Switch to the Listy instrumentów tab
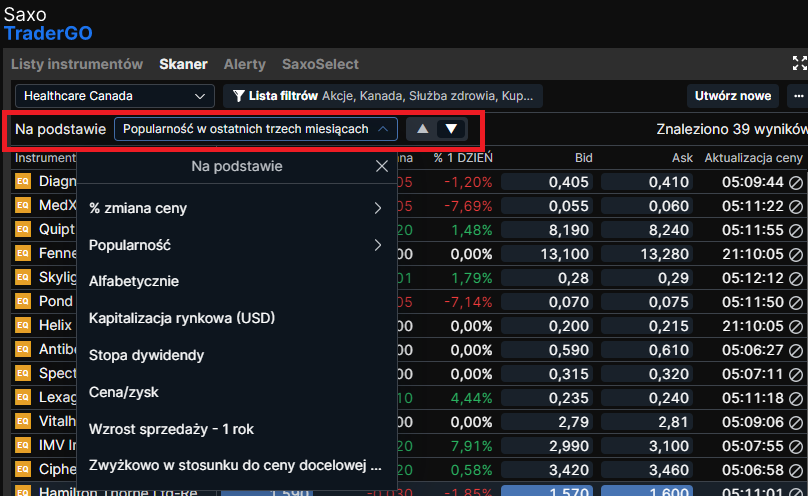 (77, 64)
